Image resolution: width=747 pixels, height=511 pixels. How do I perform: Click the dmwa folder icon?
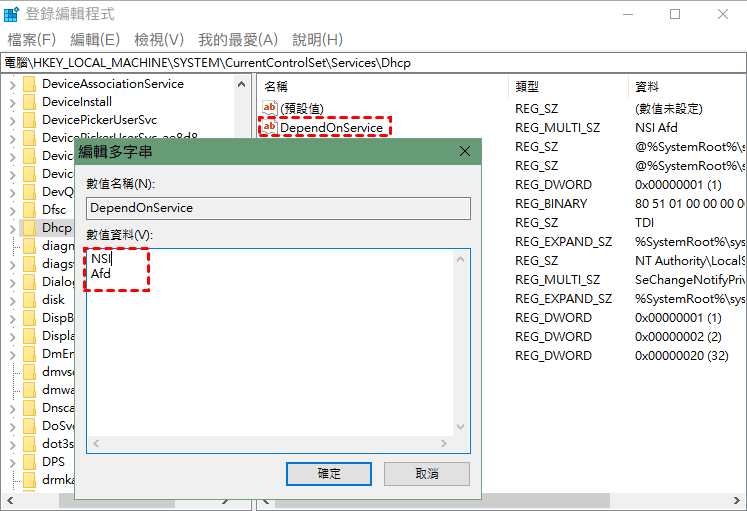click(30, 390)
